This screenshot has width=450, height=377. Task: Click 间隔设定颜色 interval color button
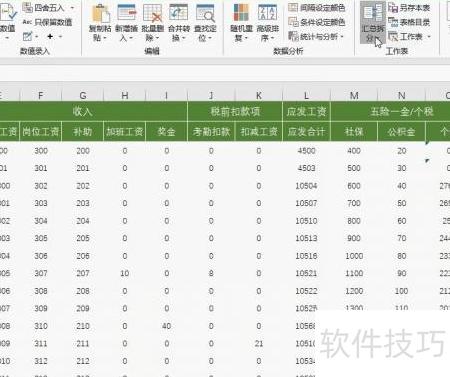317,7
